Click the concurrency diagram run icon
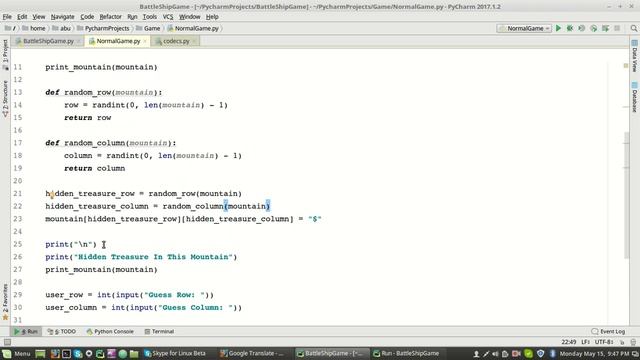The image size is (640, 360). (x=605, y=28)
